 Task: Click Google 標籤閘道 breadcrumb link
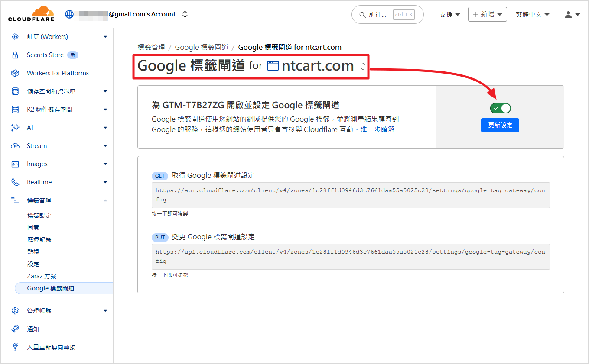tap(202, 47)
